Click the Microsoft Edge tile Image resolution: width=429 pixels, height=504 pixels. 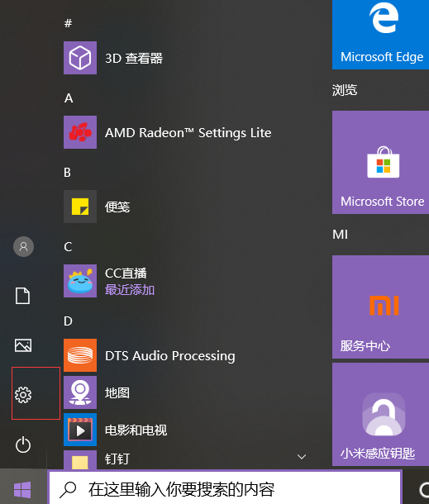coord(380,35)
